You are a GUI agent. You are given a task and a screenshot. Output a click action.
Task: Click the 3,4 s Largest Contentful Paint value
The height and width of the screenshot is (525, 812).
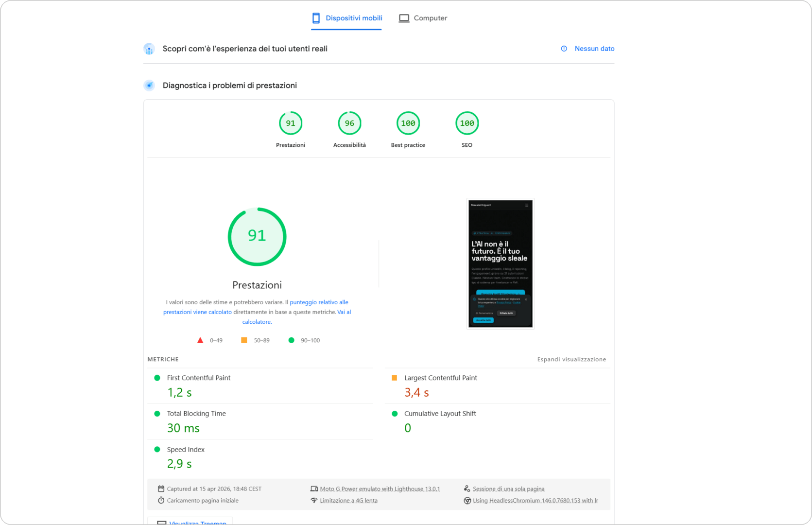point(416,393)
